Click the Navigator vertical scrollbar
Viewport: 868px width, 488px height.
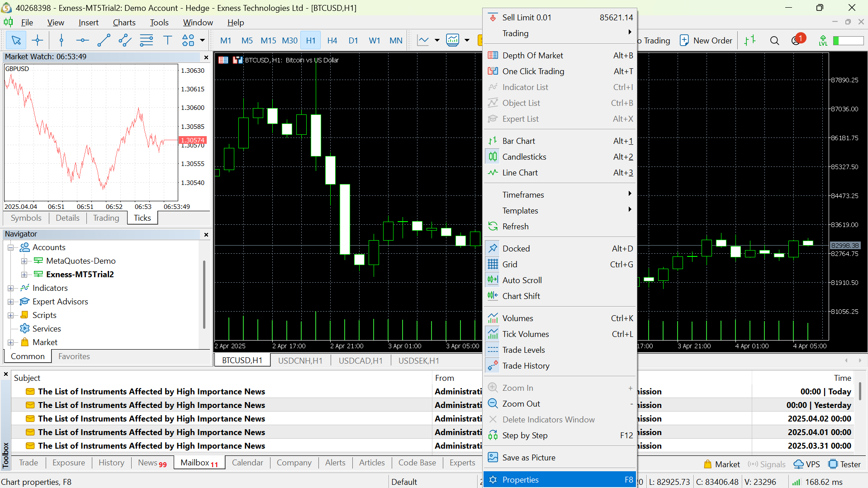pos(204,294)
